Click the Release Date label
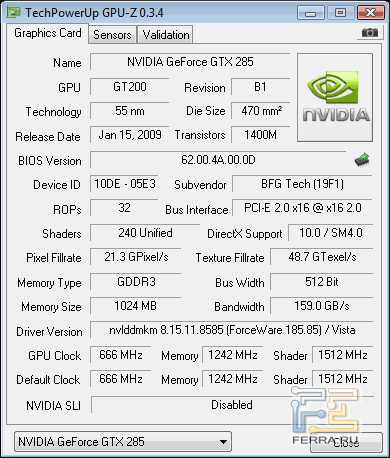The height and width of the screenshot is (458, 390). click(48, 137)
